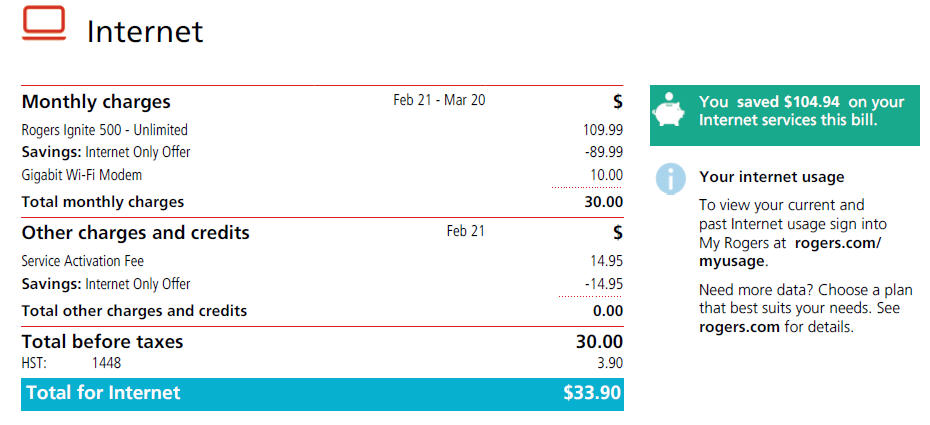This screenshot has width=930, height=425.
Task: Select the "Internet" page heading
Action: pyautogui.click(x=145, y=31)
